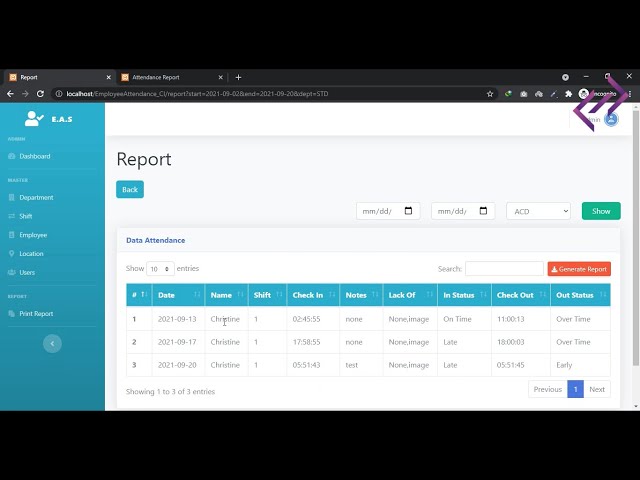The height and width of the screenshot is (480, 640).
Task: Select Location in the sidebar
Action: point(26,253)
